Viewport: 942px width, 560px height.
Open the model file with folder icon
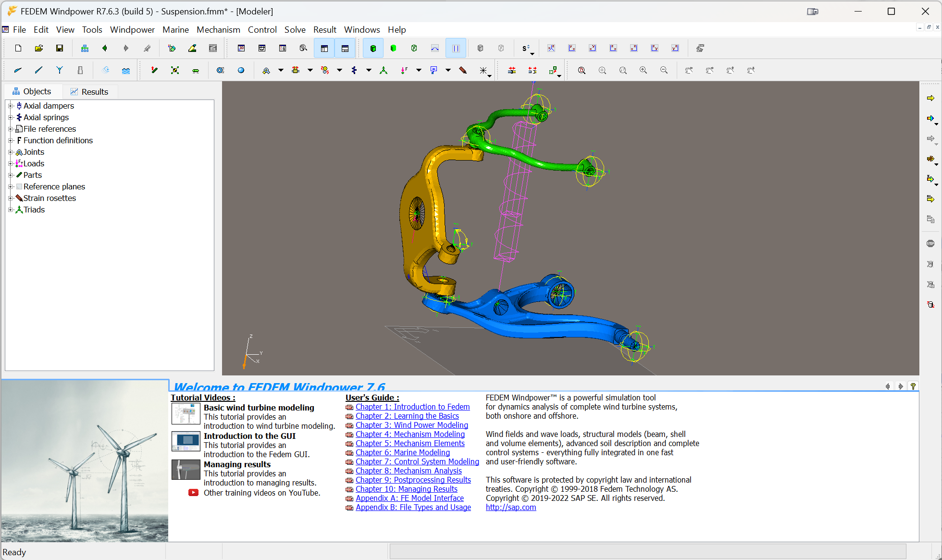39,48
